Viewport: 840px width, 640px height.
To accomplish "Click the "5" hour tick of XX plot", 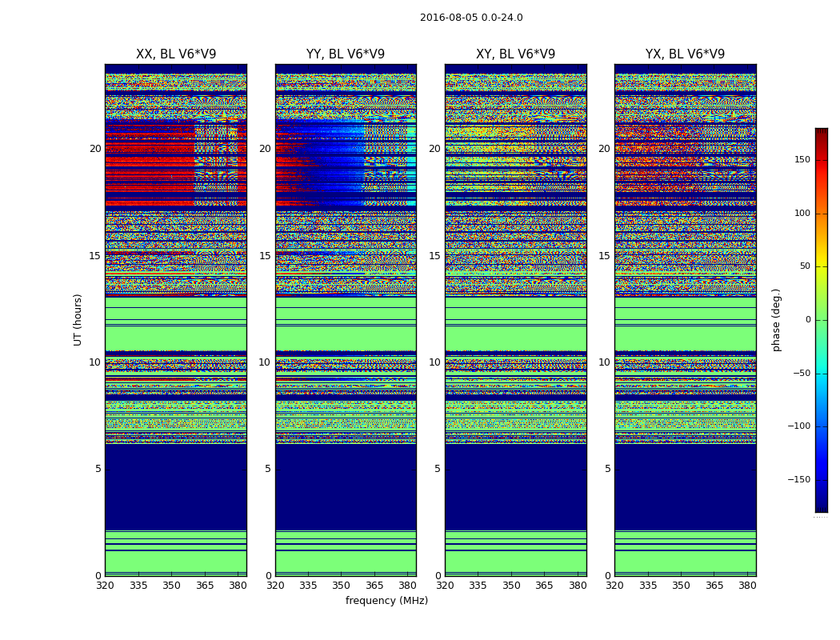I will point(98,469).
